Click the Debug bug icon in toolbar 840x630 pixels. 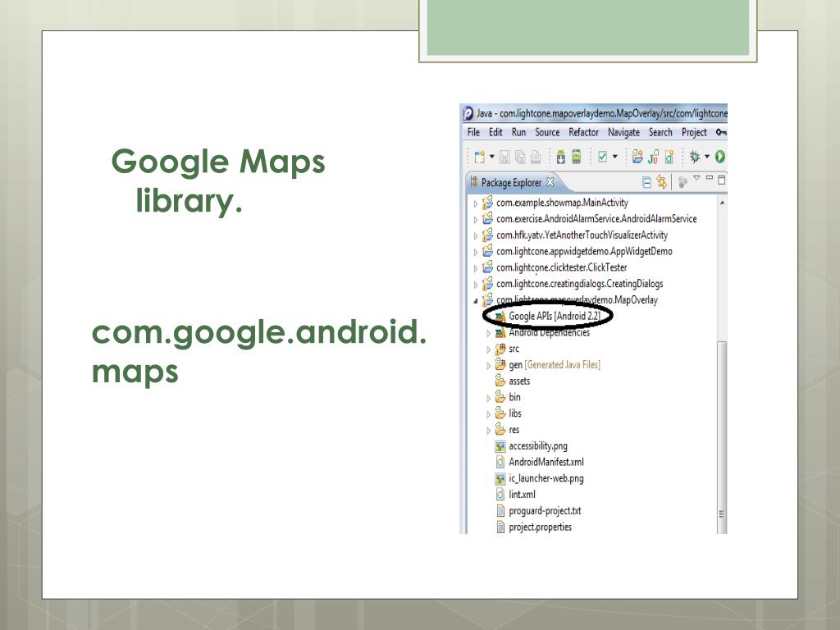tap(693, 157)
